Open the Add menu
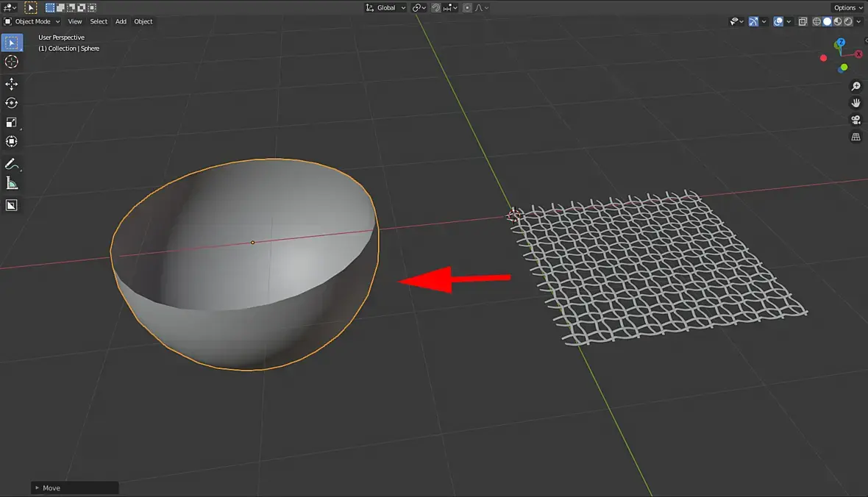This screenshot has height=497, width=868. [x=121, y=21]
